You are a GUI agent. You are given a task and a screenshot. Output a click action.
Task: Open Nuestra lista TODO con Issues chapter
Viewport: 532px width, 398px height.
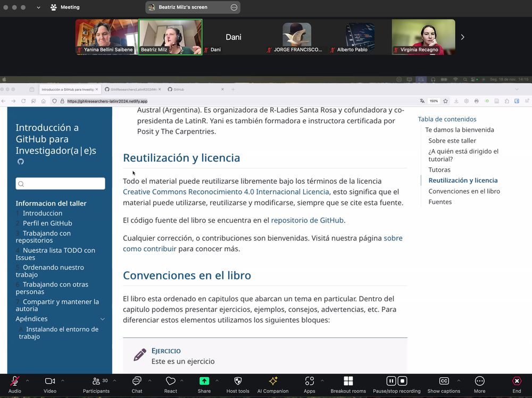[x=55, y=254]
